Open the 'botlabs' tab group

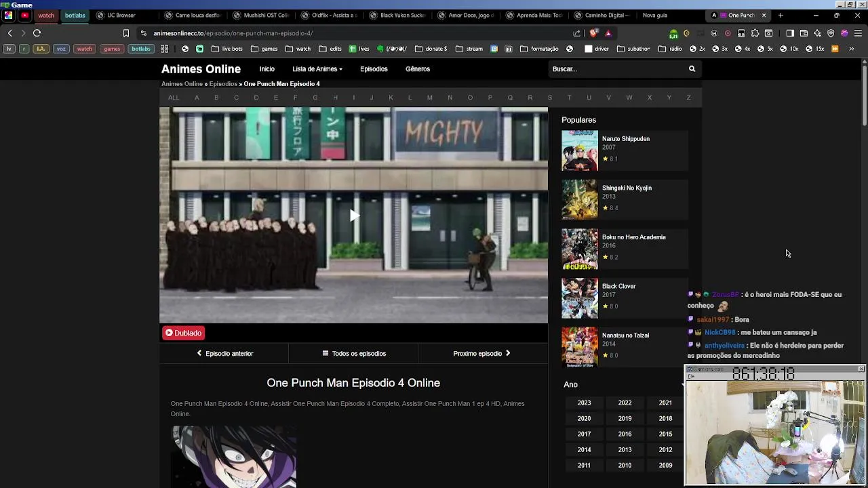pos(75,15)
